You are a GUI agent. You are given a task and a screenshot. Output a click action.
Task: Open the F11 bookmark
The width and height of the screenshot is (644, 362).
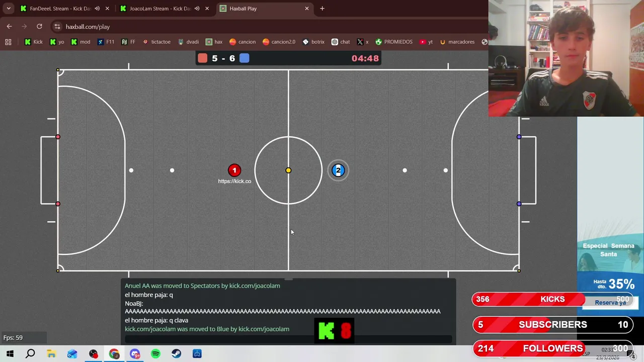pyautogui.click(x=106, y=42)
